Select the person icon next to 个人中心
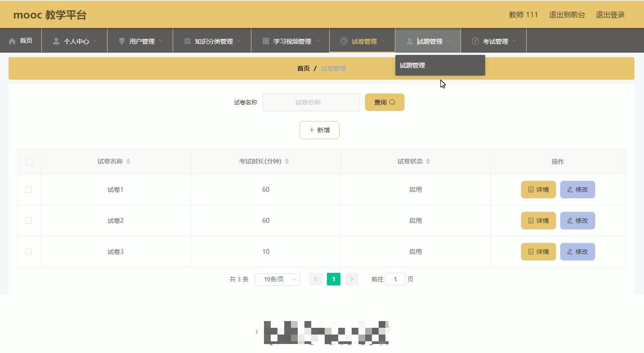The image size is (644, 353). pyautogui.click(x=56, y=41)
